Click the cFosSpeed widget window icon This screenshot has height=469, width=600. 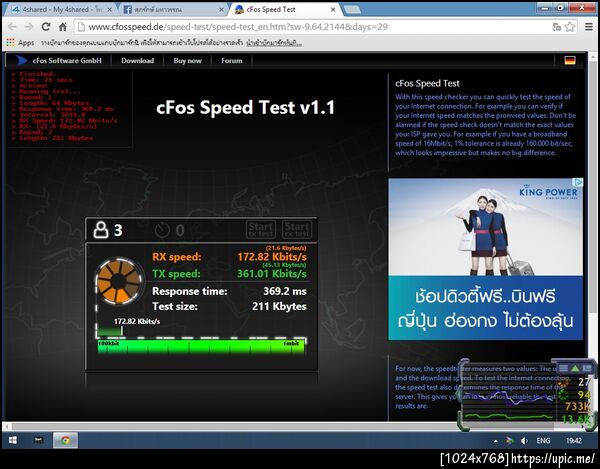[x=587, y=368]
